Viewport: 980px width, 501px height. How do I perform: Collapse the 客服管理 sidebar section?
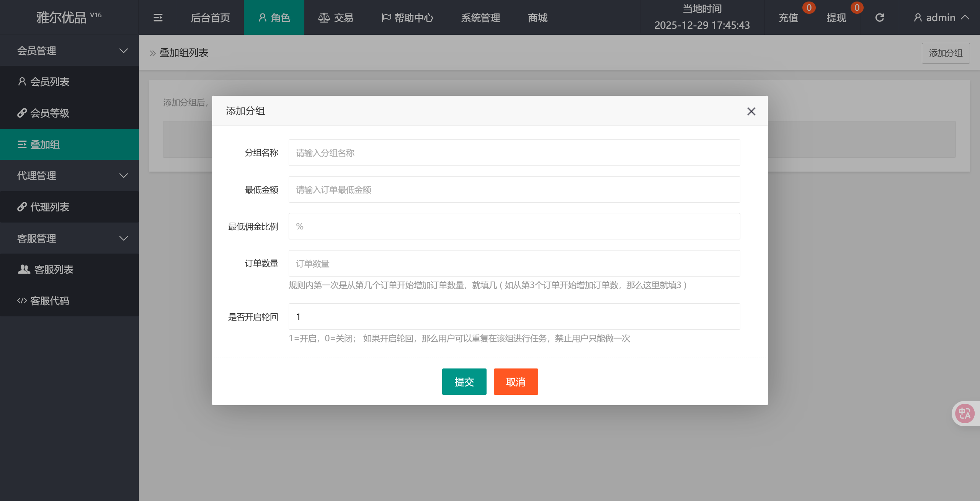69,238
